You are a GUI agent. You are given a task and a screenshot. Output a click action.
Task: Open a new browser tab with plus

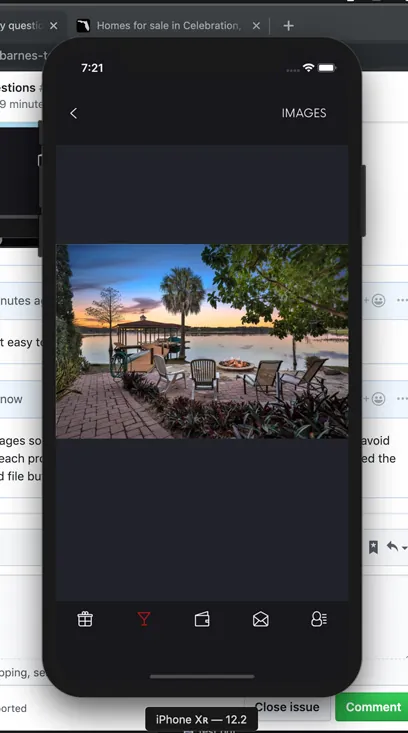click(288, 26)
